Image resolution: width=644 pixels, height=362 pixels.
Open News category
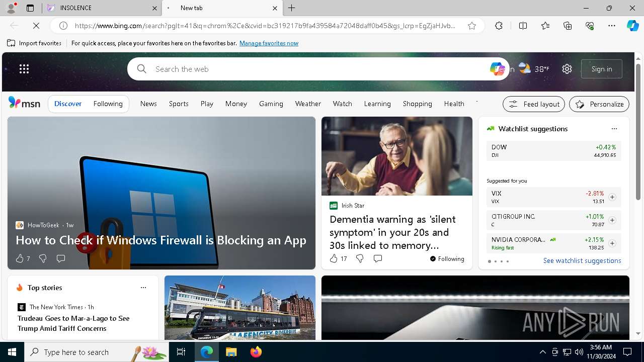click(148, 104)
